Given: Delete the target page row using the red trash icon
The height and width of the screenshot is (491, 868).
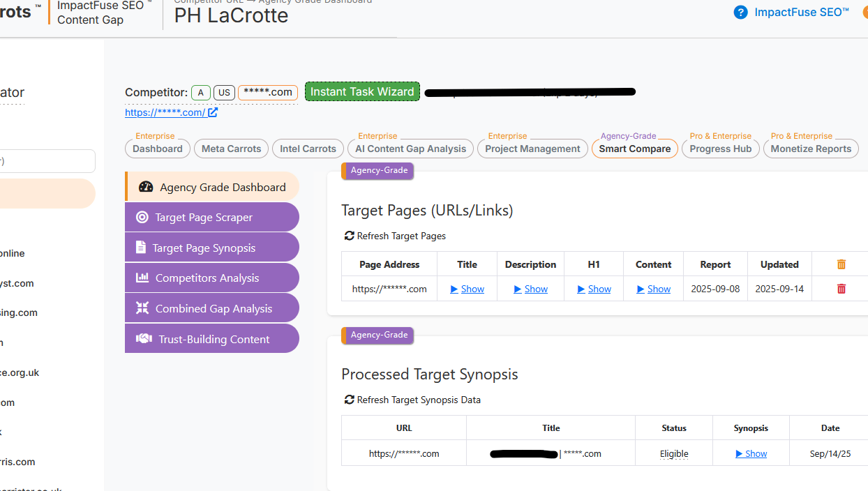Looking at the screenshot, I should [x=841, y=289].
